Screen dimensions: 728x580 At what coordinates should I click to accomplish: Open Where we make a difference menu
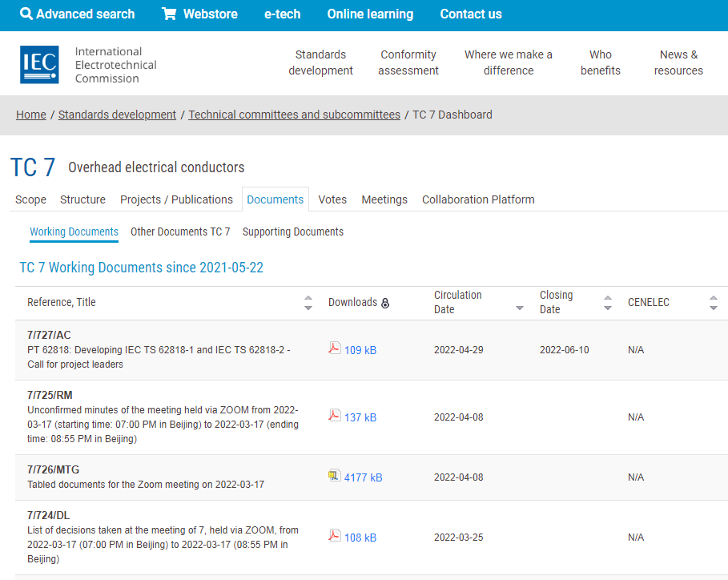(x=509, y=62)
